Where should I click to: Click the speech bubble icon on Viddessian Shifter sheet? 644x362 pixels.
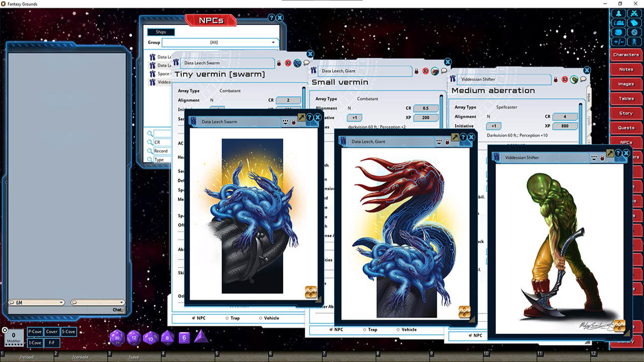click(583, 79)
